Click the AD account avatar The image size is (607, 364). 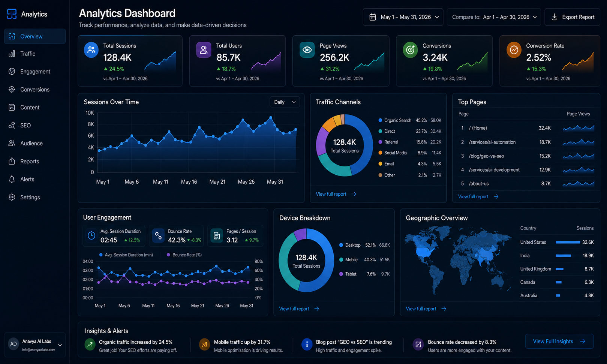click(x=13, y=344)
